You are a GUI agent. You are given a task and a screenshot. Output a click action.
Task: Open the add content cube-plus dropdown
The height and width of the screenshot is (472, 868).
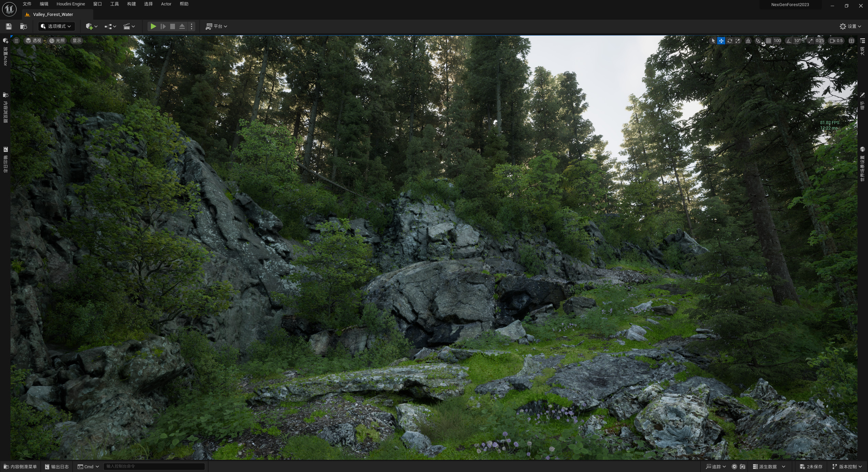92,26
